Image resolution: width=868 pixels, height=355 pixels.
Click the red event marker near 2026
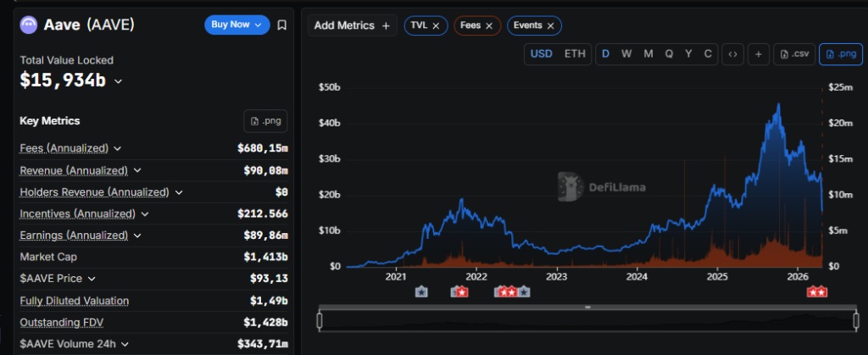(x=817, y=292)
